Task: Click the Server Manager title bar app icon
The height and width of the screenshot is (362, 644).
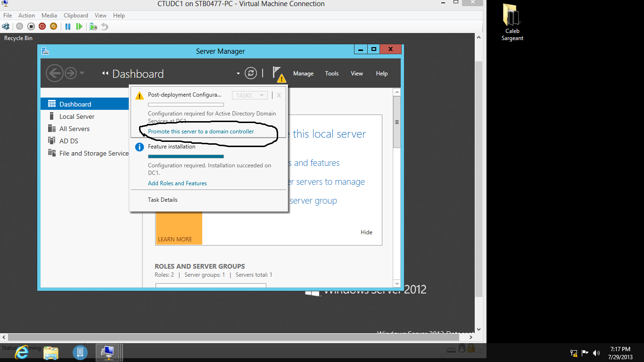Action: pyautogui.click(x=45, y=51)
